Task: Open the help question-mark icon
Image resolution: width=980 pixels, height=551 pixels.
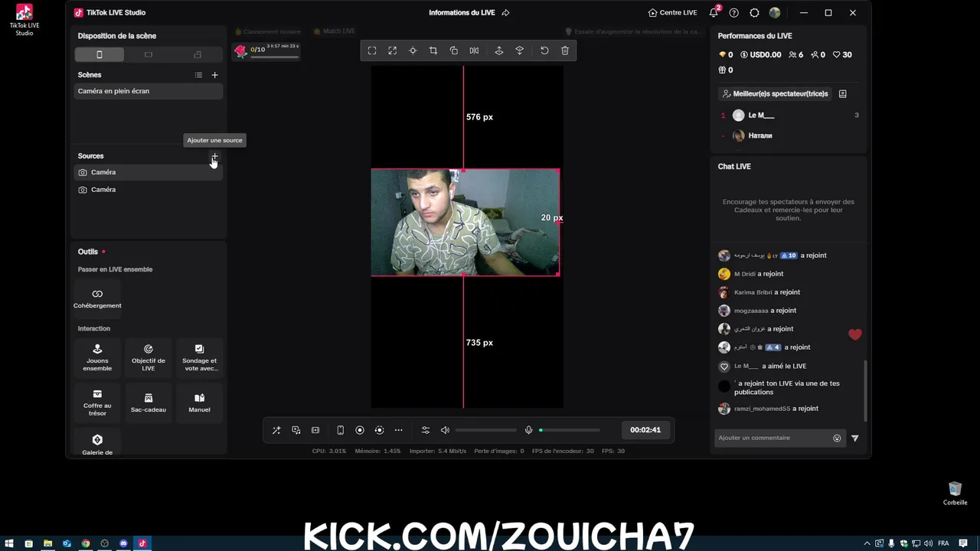Action: pos(734,13)
